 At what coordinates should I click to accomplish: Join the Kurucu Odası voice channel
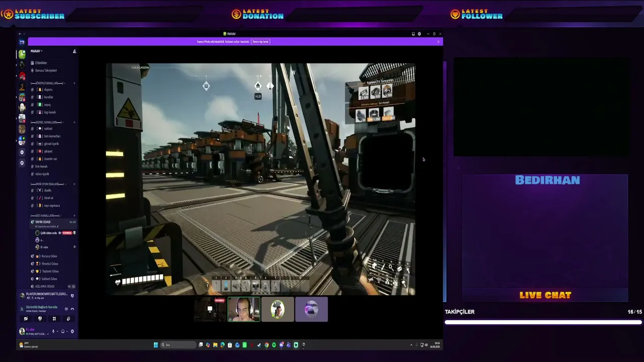52,256
